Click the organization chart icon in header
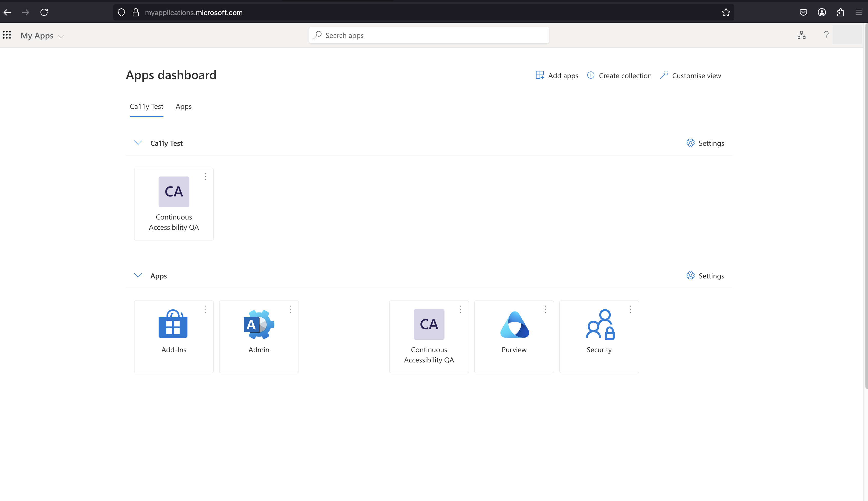Image resolution: width=868 pixels, height=501 pixels. (801, 35)
